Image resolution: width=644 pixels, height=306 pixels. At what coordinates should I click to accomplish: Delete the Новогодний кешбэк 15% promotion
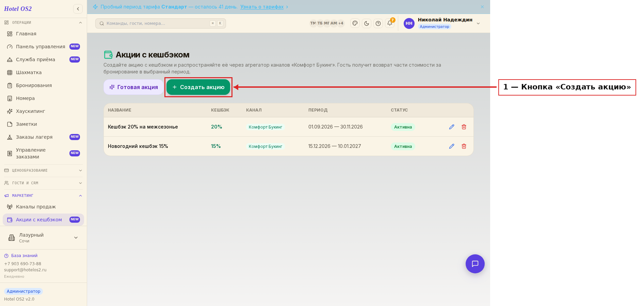[464, 146]
